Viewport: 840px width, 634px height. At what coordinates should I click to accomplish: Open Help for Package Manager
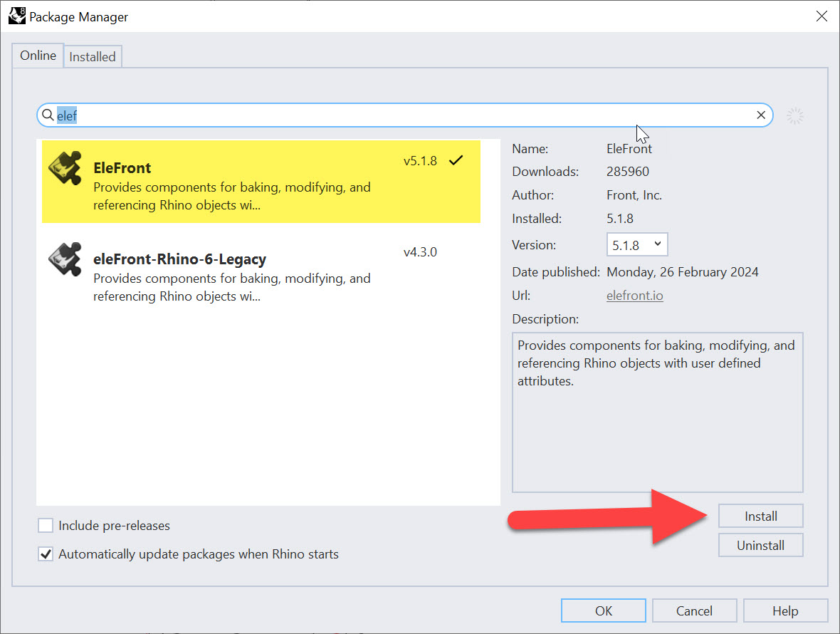[x=785, y=610]
